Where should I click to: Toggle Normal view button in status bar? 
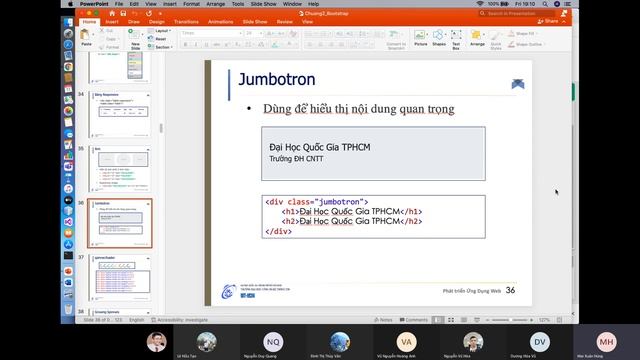(438, 320)
